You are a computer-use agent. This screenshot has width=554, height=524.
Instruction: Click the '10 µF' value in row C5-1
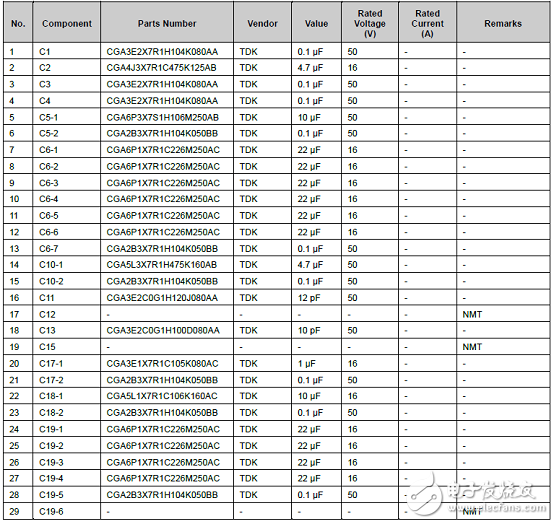click(x=309, y=117)
